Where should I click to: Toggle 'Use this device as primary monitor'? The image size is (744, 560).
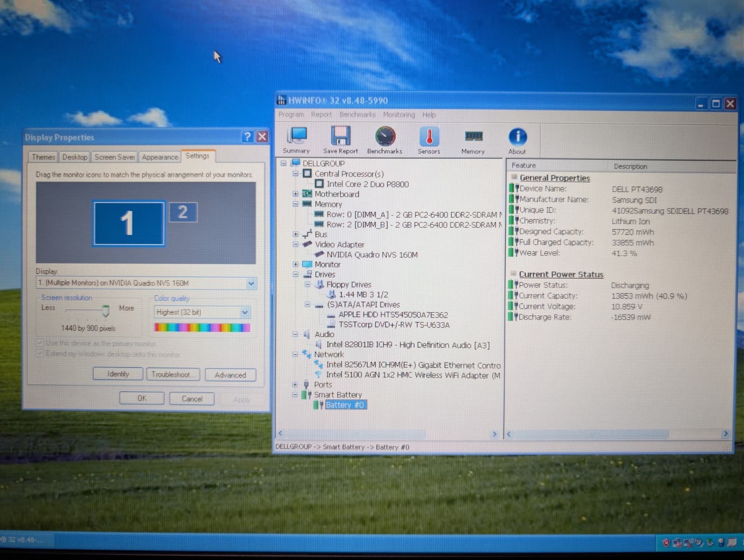tap(40, 343)
